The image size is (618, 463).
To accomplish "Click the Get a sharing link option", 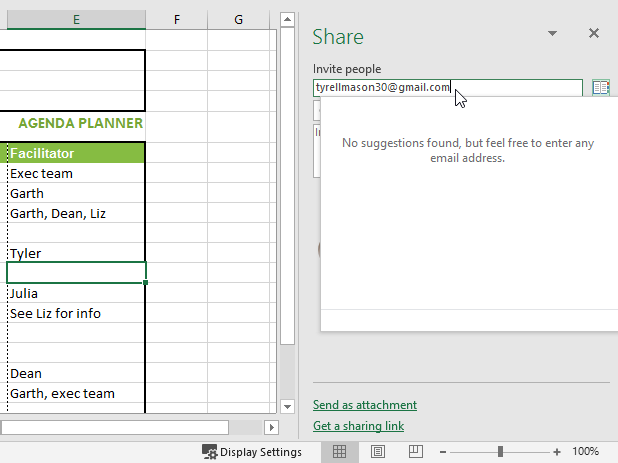I will point(358,426).
